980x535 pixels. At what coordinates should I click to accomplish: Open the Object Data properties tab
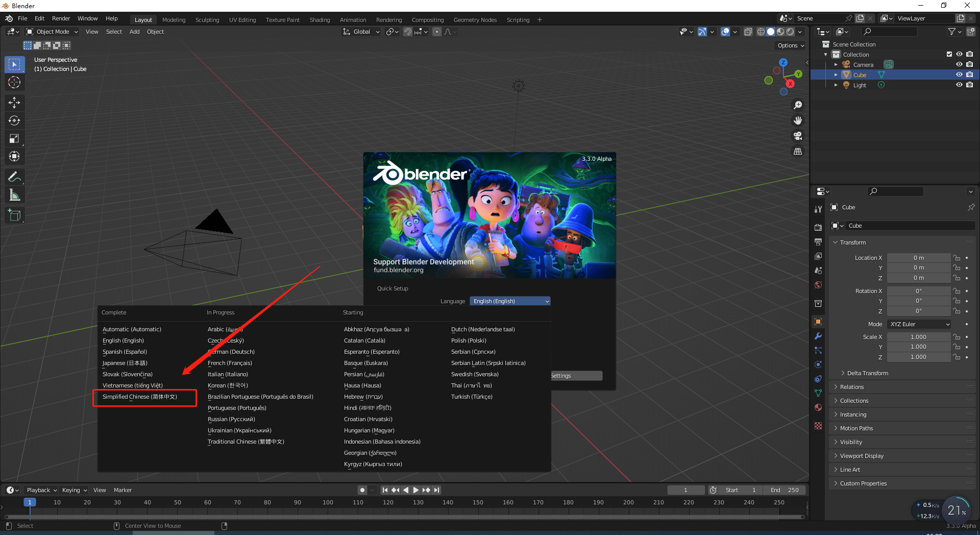pyautogui.click(x=818, y=393)
